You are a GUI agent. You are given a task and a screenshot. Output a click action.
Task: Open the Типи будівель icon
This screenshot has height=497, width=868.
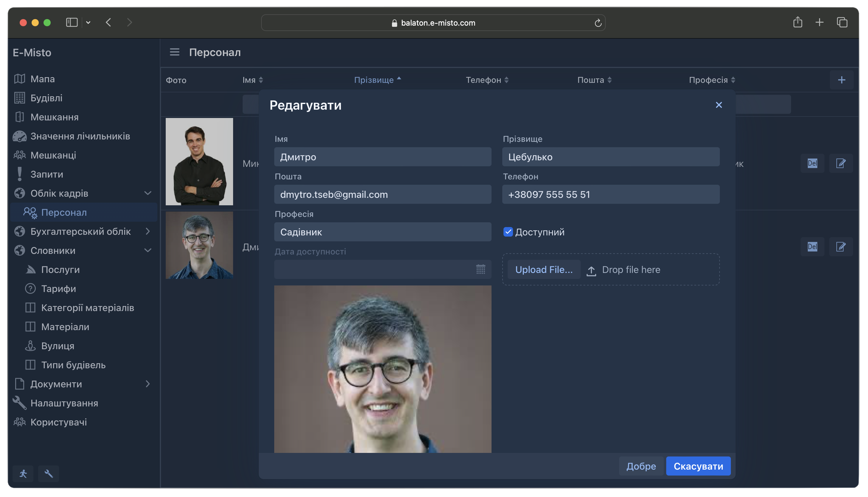coord(30,365)
